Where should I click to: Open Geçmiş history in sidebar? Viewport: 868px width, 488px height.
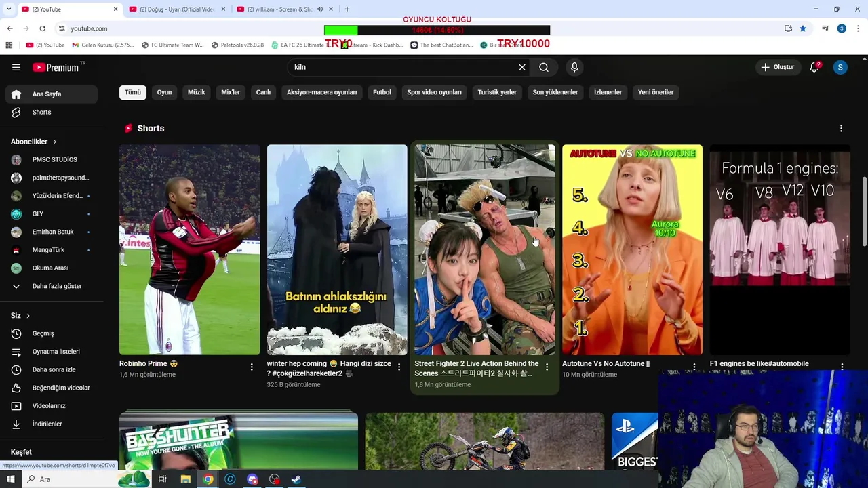[x=52, y=333]
